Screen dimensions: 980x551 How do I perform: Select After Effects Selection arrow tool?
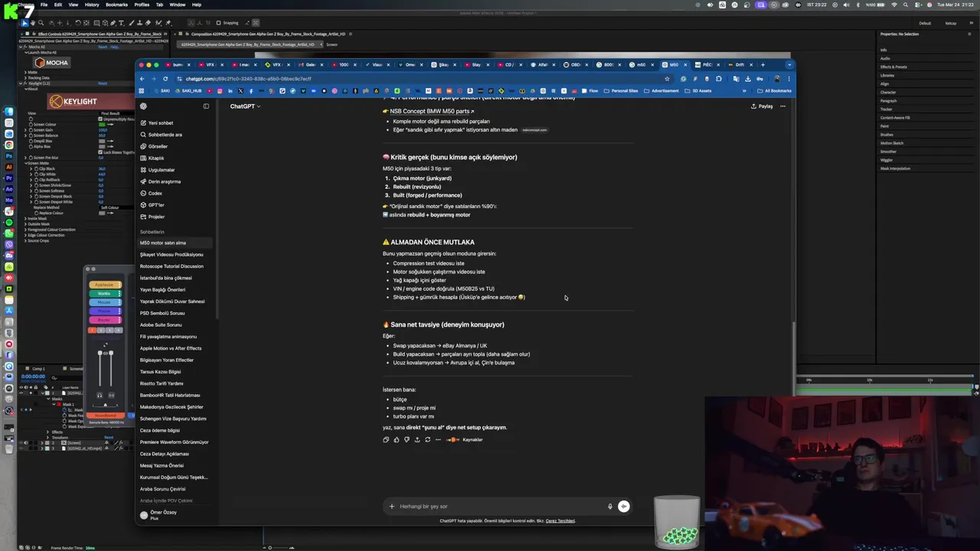tap(25, 23)
